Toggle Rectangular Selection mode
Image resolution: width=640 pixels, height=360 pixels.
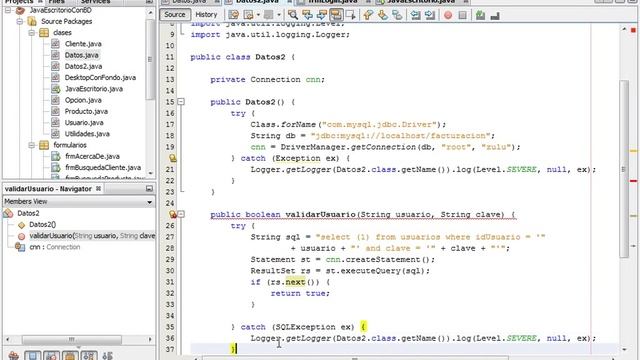click(x=351, y=15)
